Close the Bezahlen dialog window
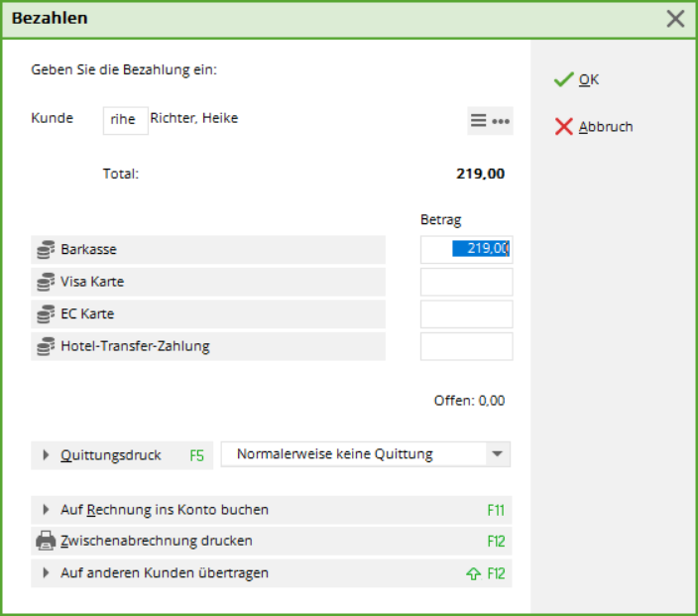Viewport: 698px width, 616px height. [675, 19]
